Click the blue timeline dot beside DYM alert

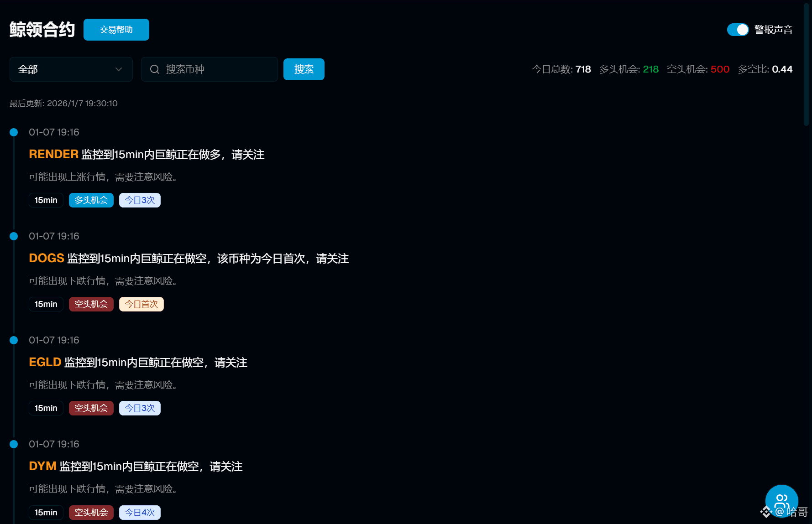point(13,444)
